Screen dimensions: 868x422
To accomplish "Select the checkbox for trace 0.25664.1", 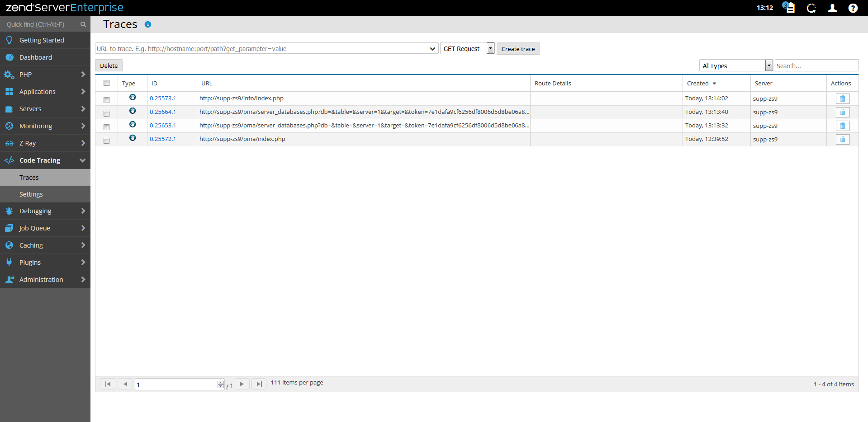I will click(107, 113).
